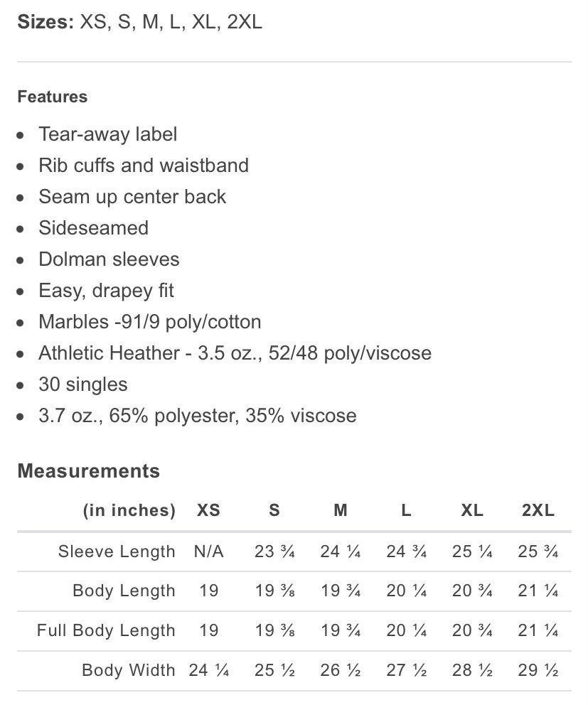Click the N/A cell for XS sleeve length

208,551
